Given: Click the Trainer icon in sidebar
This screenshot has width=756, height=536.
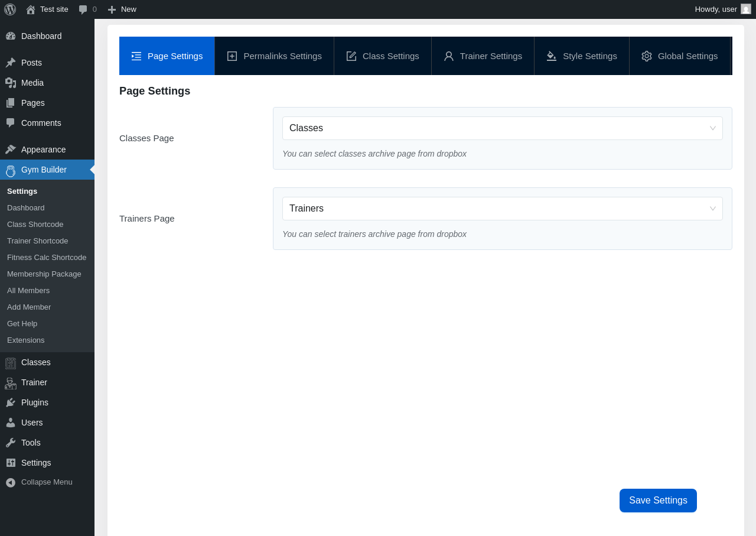Looking at the screenshot, I should [x=11, y=383].
